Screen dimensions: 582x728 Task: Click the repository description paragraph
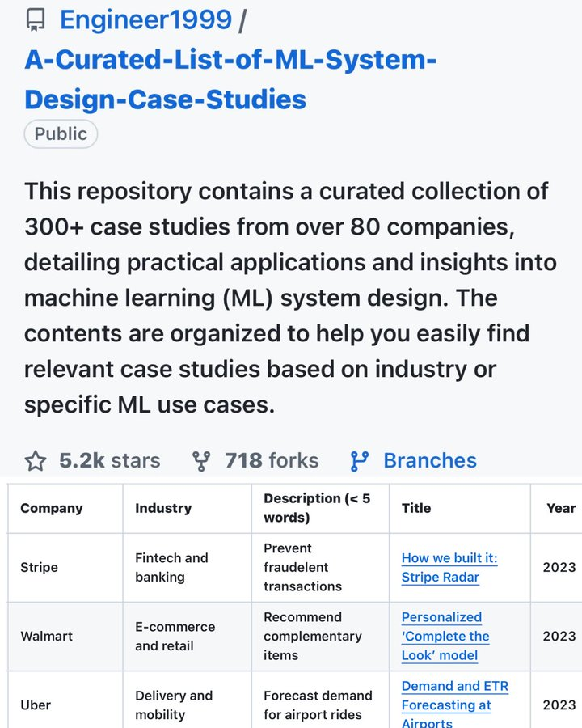[x=290, y=298]
